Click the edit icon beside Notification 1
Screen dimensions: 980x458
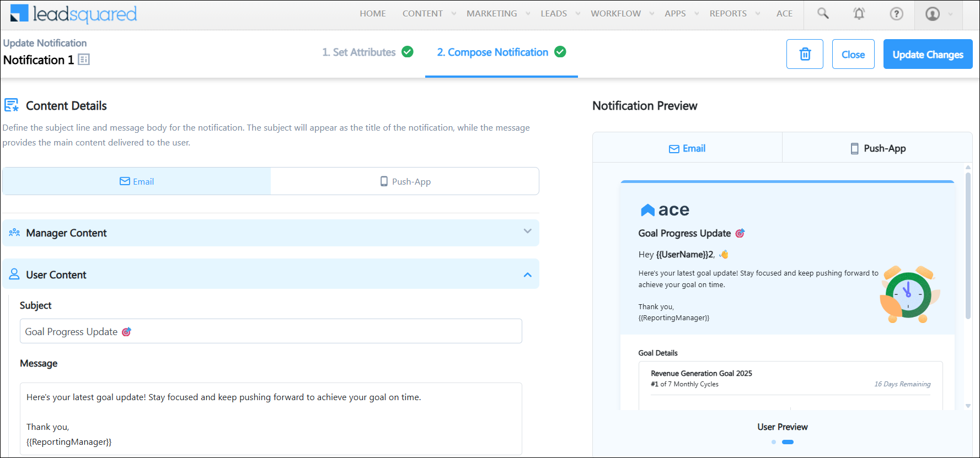point(84,60)
